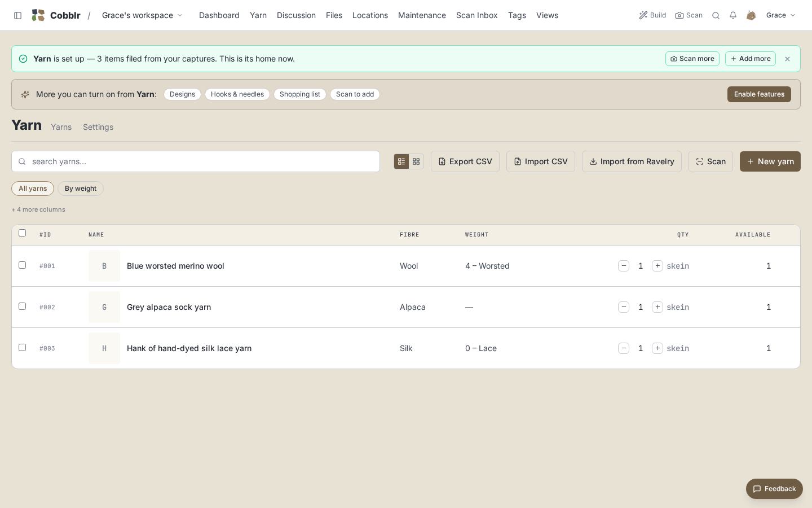This screenshot has width=812, height=508.
Task: Open the Feedback chat button
Action: [x=774, y=489]
